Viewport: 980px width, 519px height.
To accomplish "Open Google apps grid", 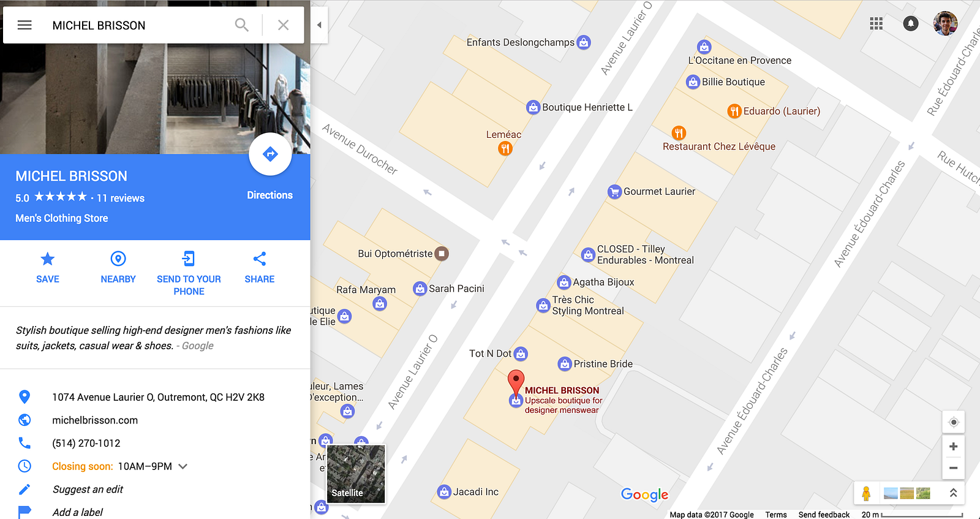I will pyautogui.click(x=876, y=23).
